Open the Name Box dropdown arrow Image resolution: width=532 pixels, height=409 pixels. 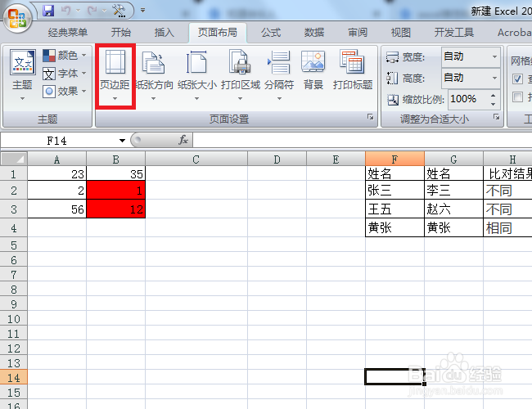(122, 141)
